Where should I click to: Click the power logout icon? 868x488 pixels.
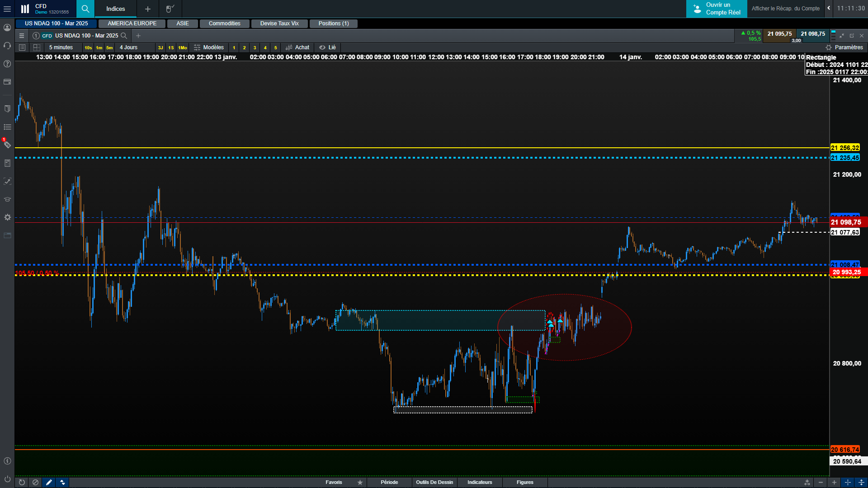[x=7, y=479]
